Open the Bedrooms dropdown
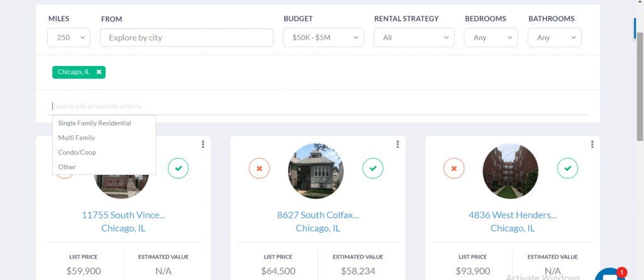Image resolution: width=644 pixels, height=280 pixels. click(491, 38)
